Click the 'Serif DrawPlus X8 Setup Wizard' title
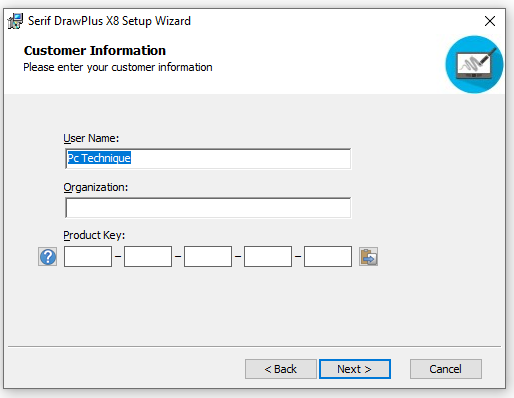 click(x=109, y=21)
